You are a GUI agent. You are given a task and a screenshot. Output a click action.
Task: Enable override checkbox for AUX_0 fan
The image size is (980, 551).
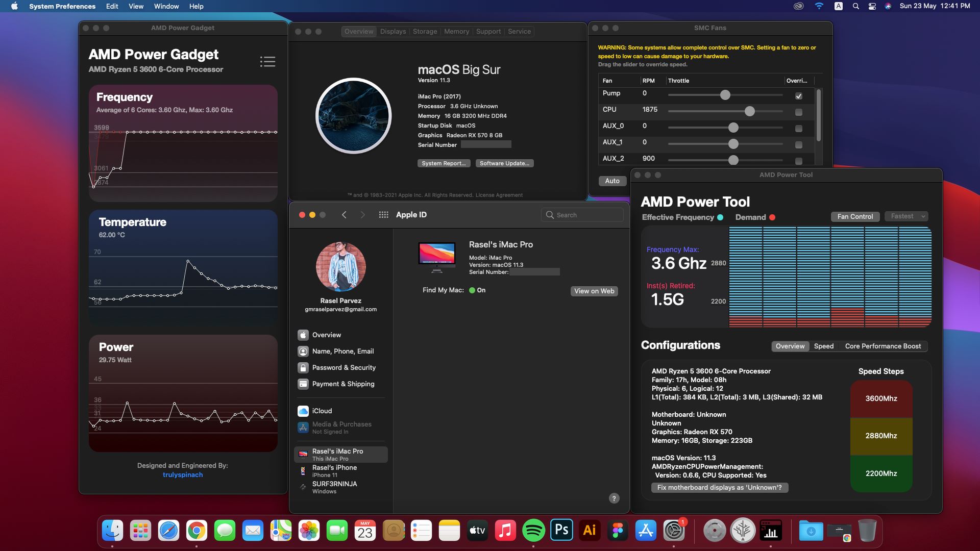point(799,129)
